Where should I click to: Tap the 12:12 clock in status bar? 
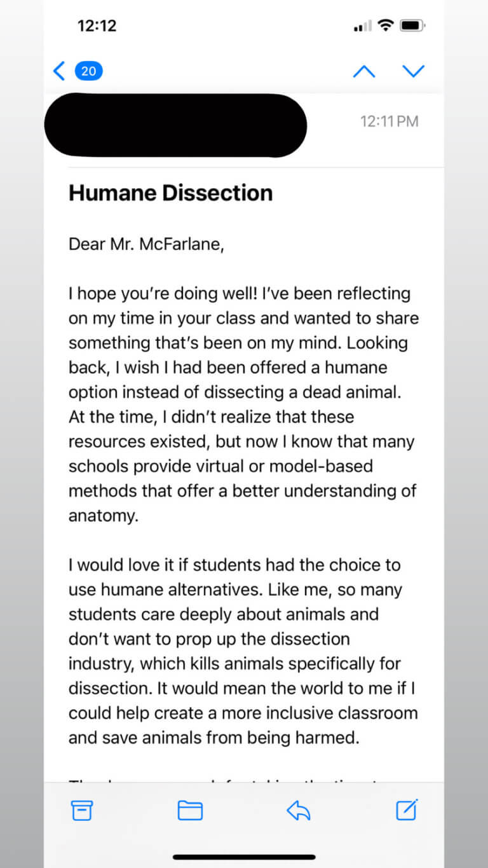(x=97, y=26)
